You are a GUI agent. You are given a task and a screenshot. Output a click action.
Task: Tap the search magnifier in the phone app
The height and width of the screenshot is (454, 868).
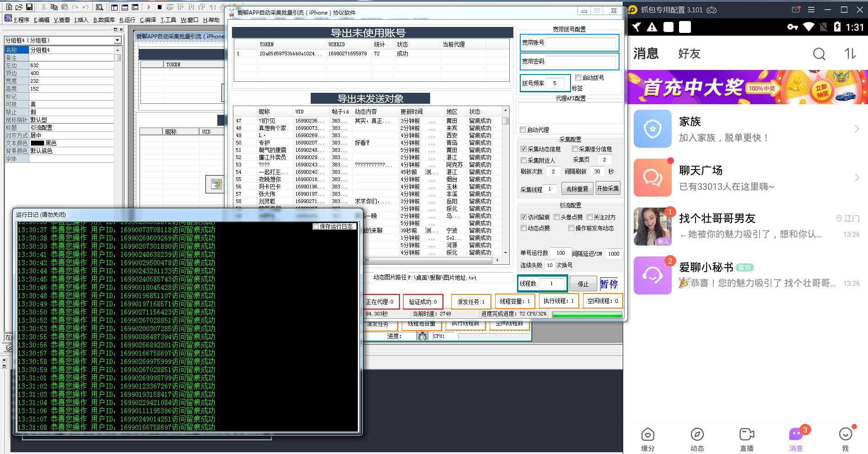click(x=819, y=54)
